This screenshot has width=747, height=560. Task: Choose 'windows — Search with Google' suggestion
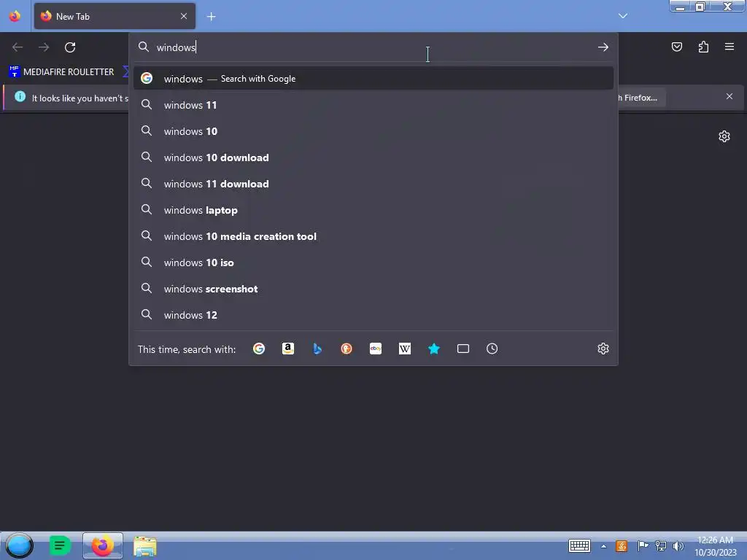click(373, 79)
